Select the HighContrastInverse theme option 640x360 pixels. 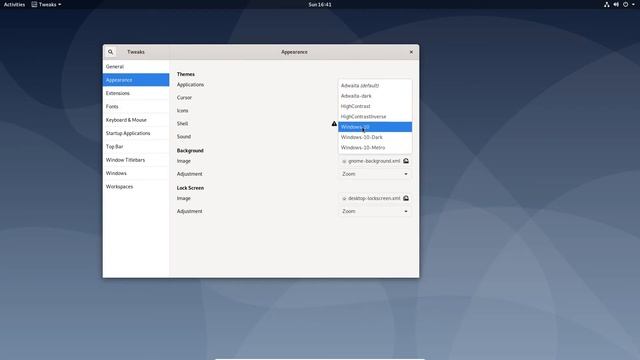(x=375, y=117)
